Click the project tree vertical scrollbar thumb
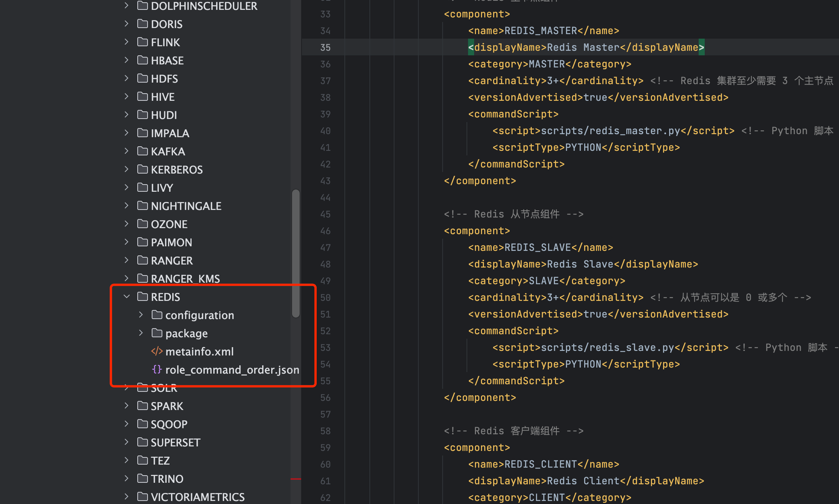This screenshot has width=839, height=504. coord(296,253)
